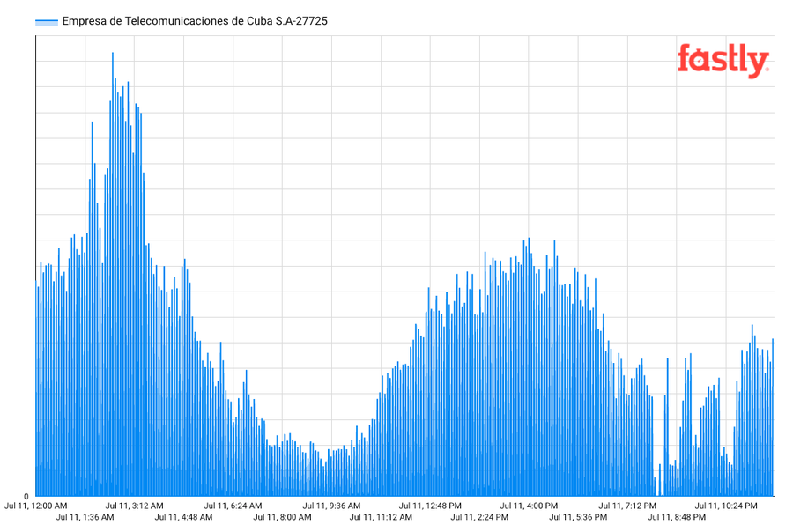Click the Jul 11, 8:48 PM axis label
This screenshot has height=532, width=793.
(x=677, y=517)
